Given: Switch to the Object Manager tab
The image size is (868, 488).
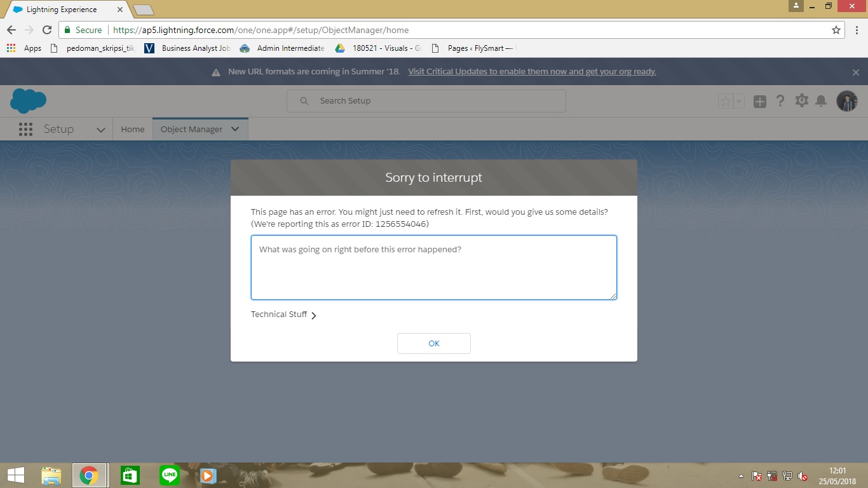Looking at the screenshot, I should [x=191, y=129].
